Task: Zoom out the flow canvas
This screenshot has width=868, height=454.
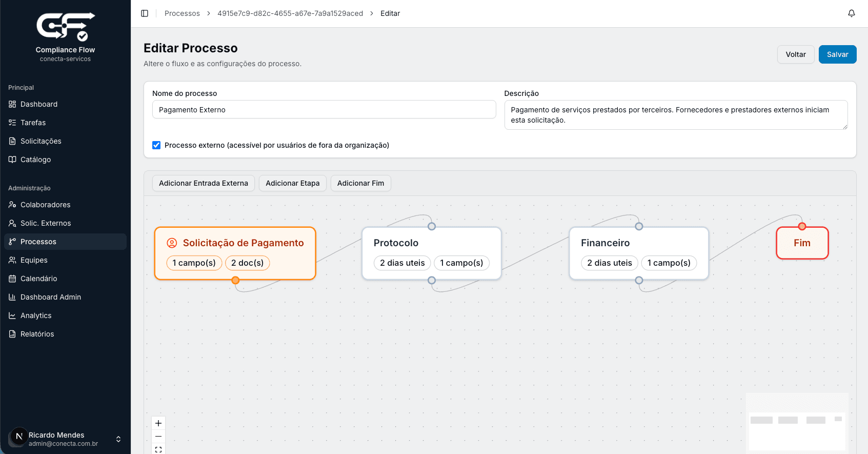Action: click(x=158, y=437)
